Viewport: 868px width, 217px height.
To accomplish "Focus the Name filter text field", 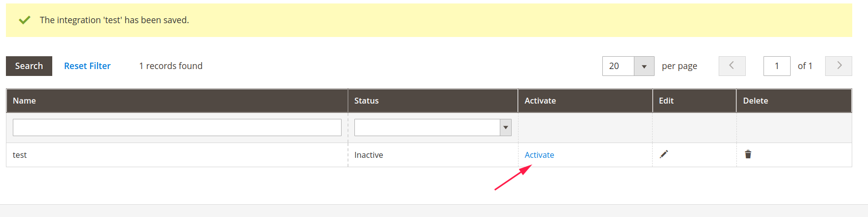I will click(177, 128).
